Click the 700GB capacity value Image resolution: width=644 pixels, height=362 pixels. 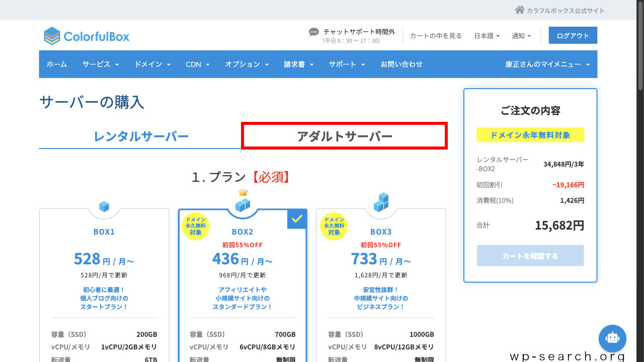pos(285,334)
